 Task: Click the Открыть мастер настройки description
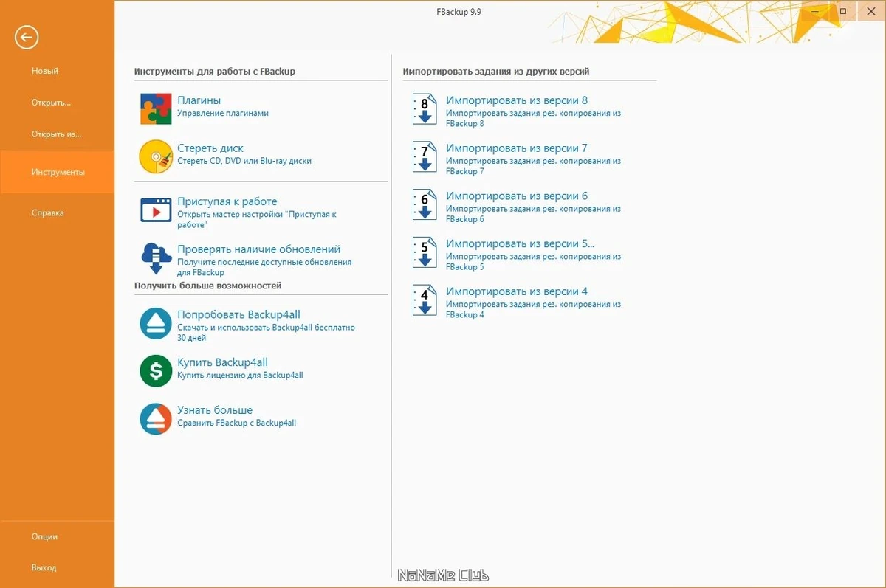click(x=256, y=219)
